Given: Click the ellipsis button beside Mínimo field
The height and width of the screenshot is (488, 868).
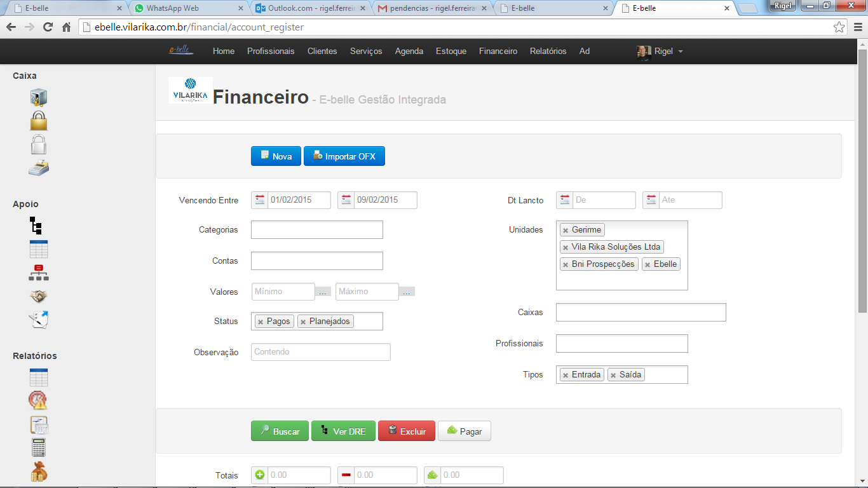Looking at the screenshot, I should (x=323, y=292).
